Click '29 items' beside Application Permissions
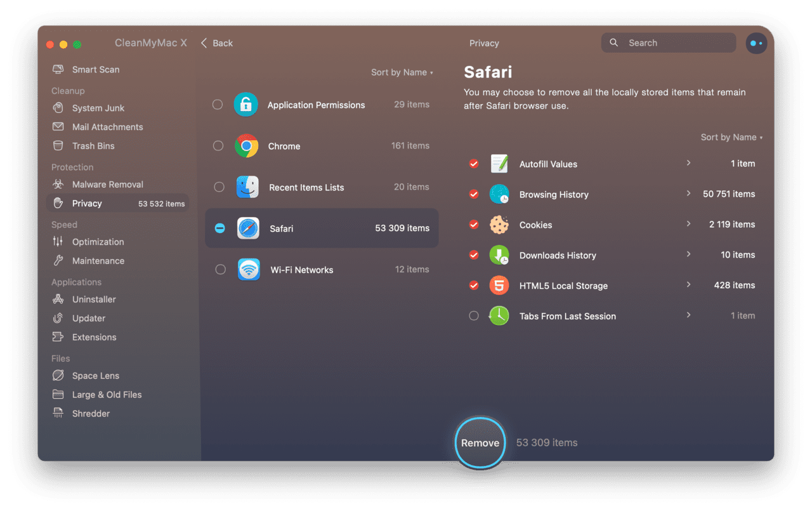Viewport: 812px width, 511px height. point(412,104)
